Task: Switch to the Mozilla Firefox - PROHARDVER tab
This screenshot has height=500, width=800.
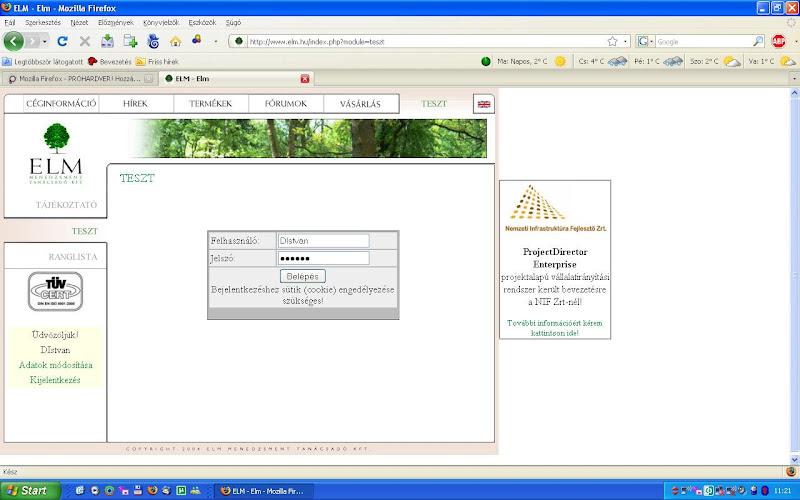Action: click(79, 79)
